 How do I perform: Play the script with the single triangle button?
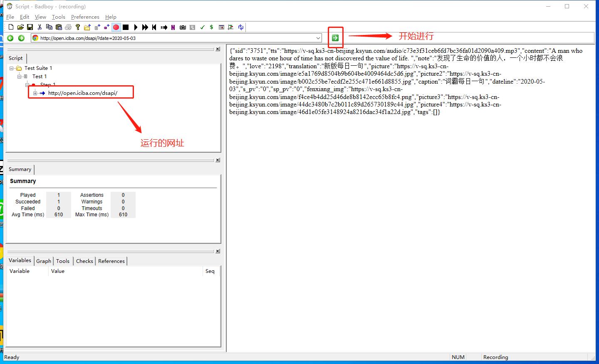click(x=136, y=27)
